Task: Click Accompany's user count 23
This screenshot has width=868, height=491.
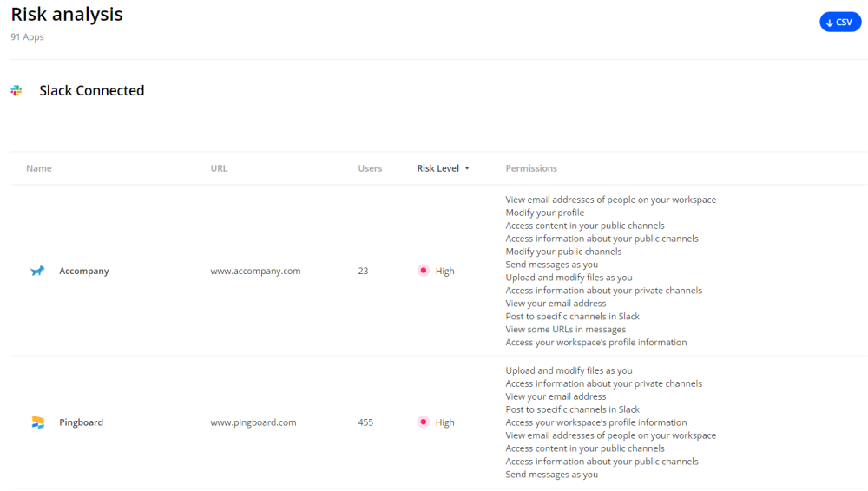Action: [363, 271]
